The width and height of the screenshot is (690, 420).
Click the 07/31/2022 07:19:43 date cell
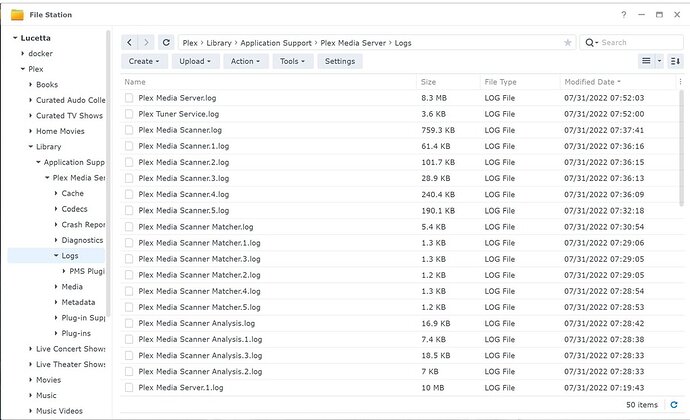tap(604, 387)
